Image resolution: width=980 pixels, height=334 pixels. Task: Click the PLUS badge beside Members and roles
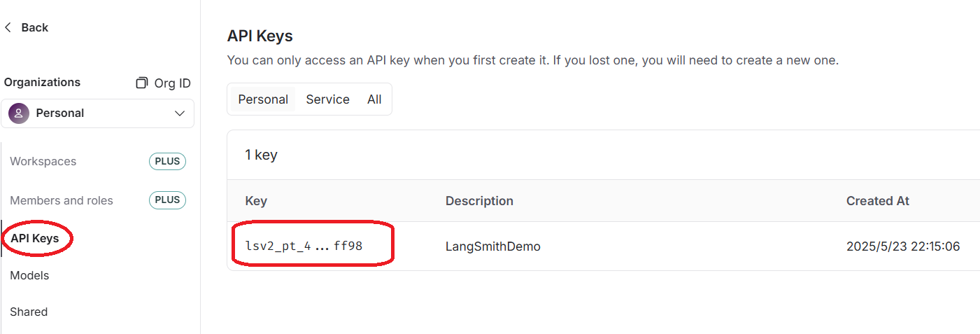(x=167, y=200)
